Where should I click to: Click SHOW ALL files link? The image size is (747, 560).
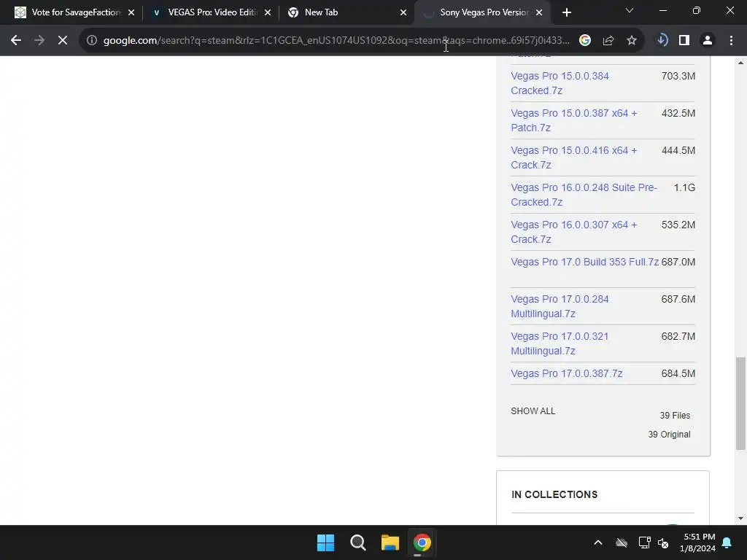pos(533,411)
